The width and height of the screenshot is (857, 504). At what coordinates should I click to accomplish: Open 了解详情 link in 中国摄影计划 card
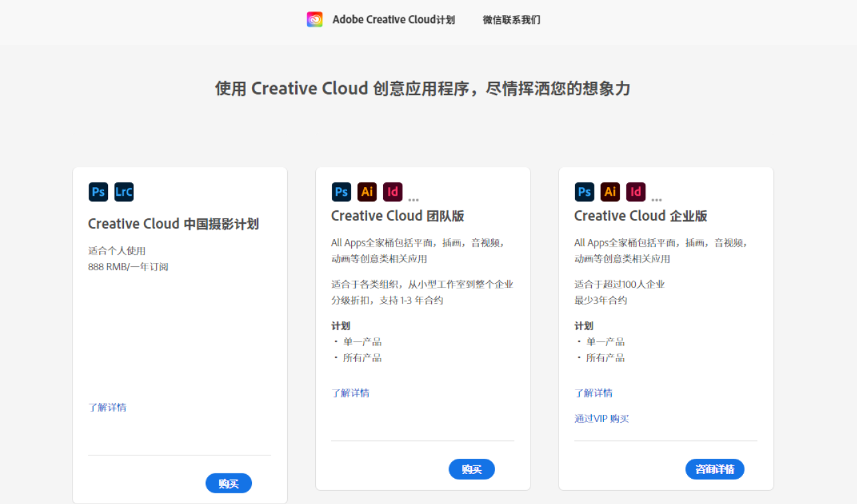(x=107, y=407)
